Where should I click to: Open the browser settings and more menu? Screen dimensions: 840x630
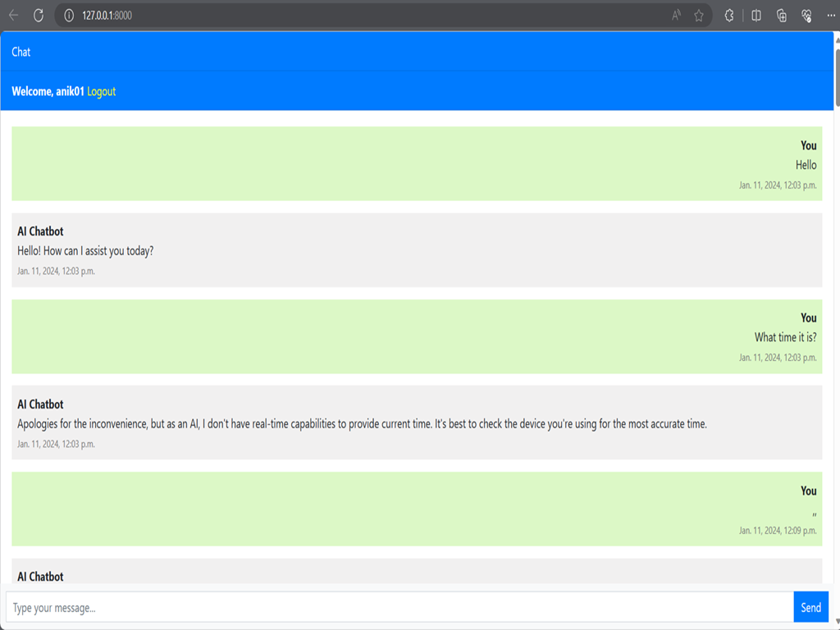click(831, 16)
